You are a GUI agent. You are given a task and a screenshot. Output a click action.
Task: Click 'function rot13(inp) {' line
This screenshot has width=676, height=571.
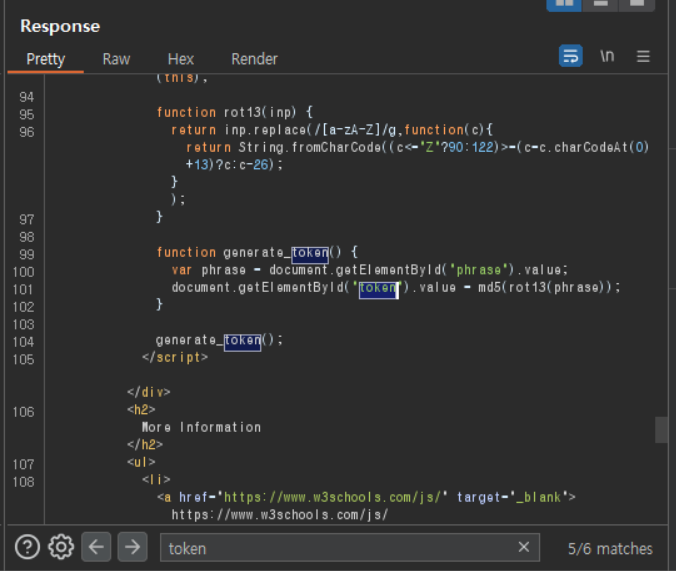click(235, 113)
